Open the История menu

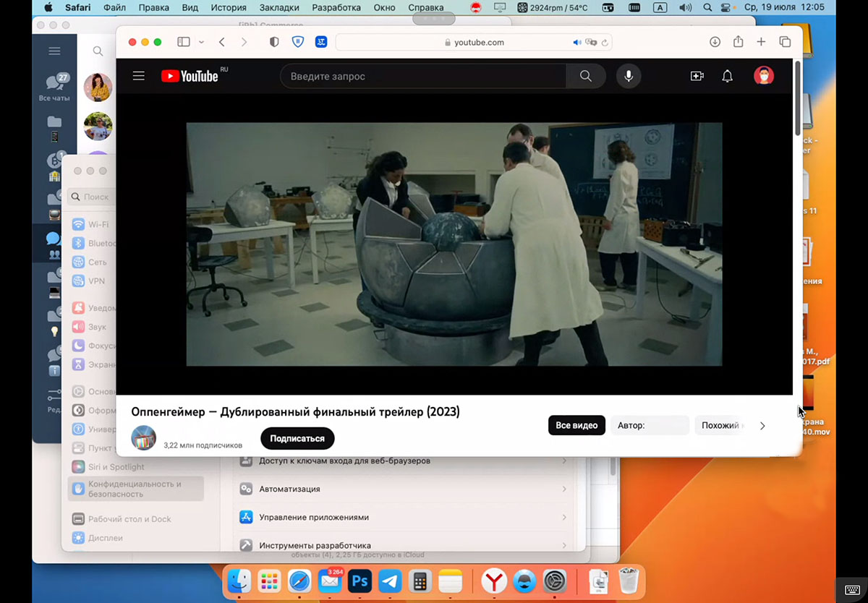point(229,7)
